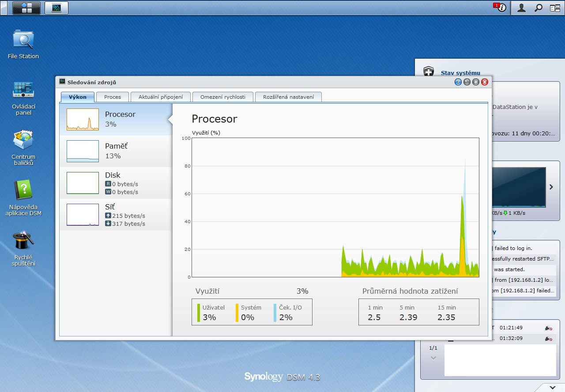This screenshot has height=392, width=565.
Task: Select Paměť in the performance list
Action: (116, 151)
